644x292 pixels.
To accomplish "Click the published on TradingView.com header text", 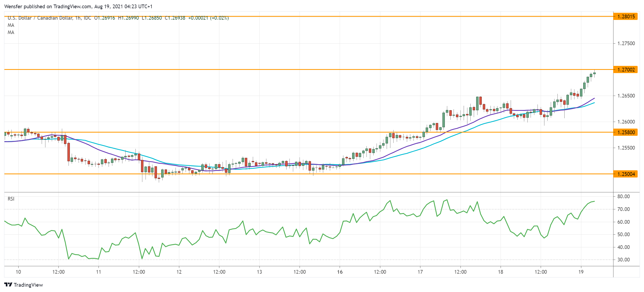I will (78, 6).
